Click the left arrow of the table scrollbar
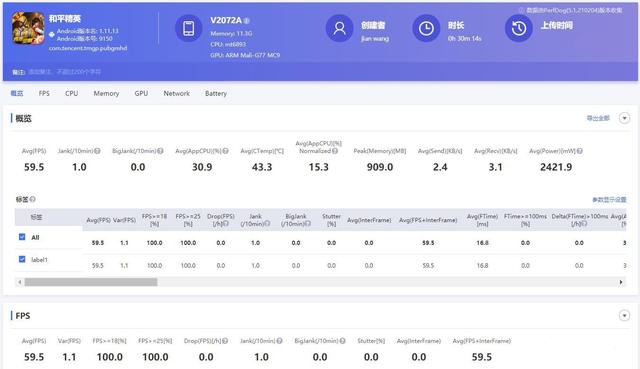Image resolution: width=640 pixels, height=369 pixels. 19,282
